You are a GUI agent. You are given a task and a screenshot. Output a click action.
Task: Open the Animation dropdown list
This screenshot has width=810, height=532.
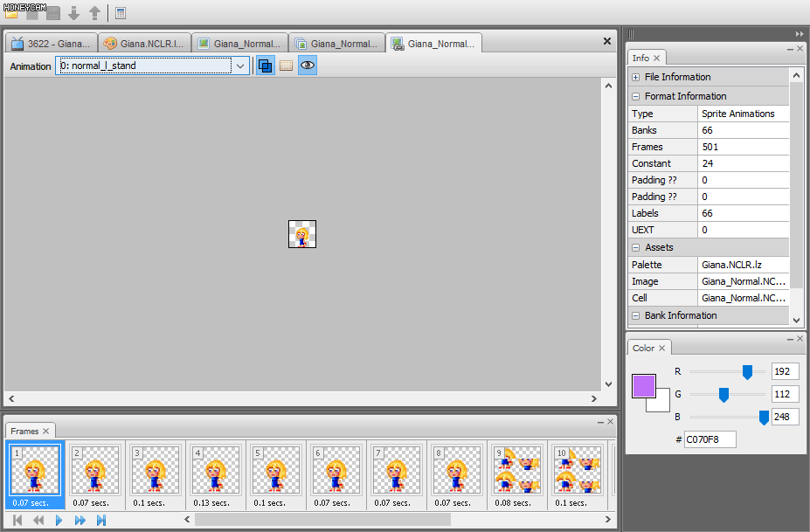(x=240, y=66)
